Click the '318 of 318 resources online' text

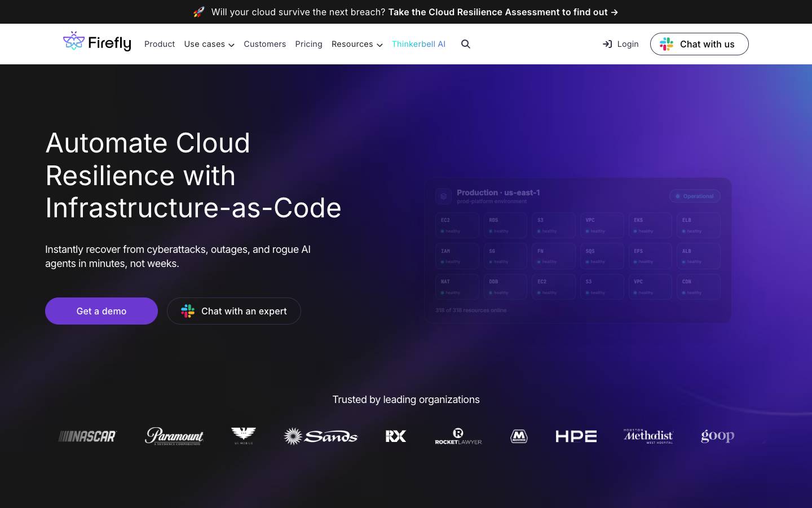471,310
